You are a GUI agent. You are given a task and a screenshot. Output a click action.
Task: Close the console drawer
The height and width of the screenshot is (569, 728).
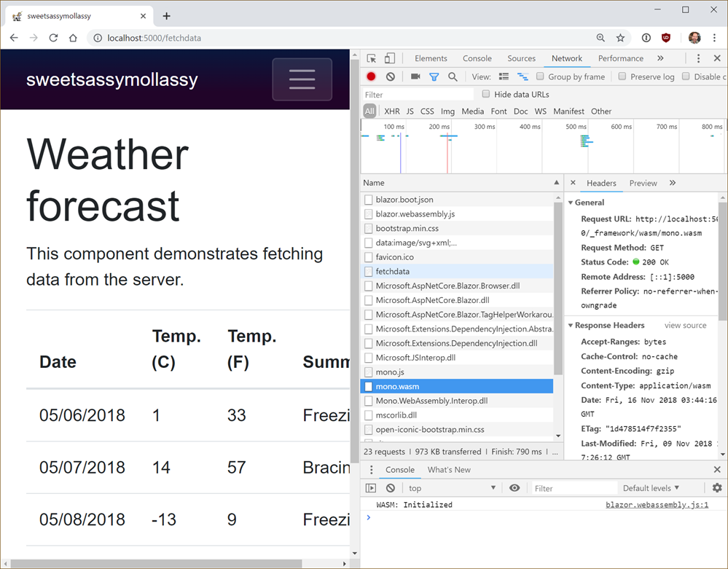point(717,470)
